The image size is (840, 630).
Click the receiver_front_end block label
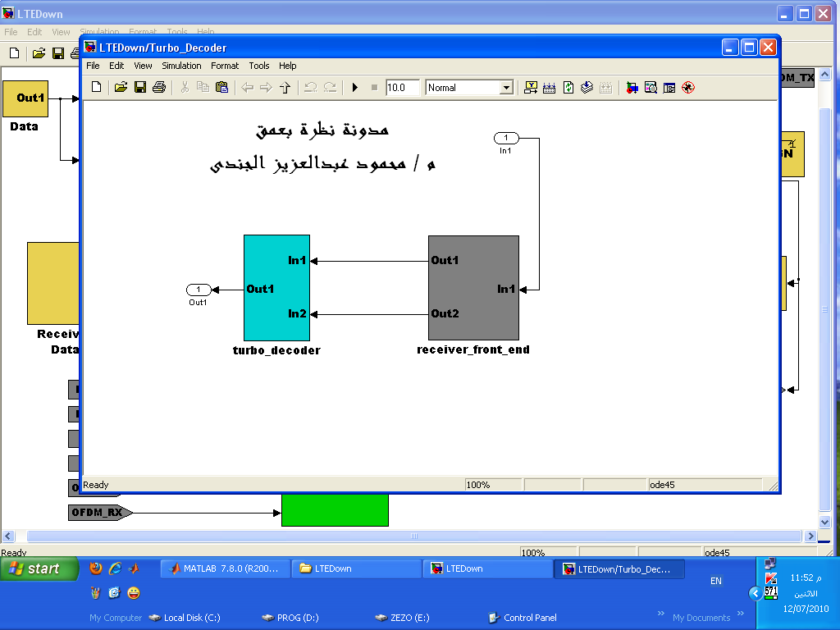[x=473, y=349]
